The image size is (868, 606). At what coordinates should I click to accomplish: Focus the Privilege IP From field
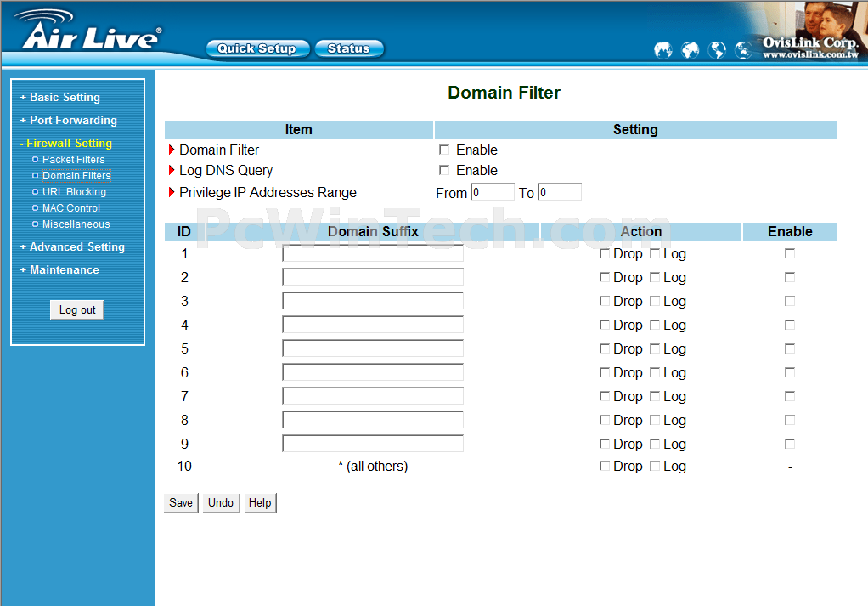click(x=493, y=192)
